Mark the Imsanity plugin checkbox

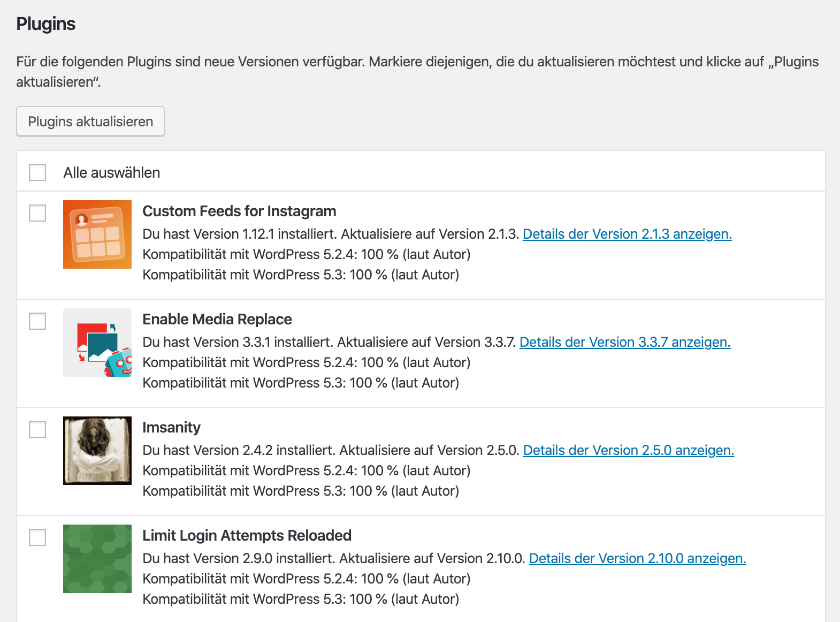(x=37, y=429)
